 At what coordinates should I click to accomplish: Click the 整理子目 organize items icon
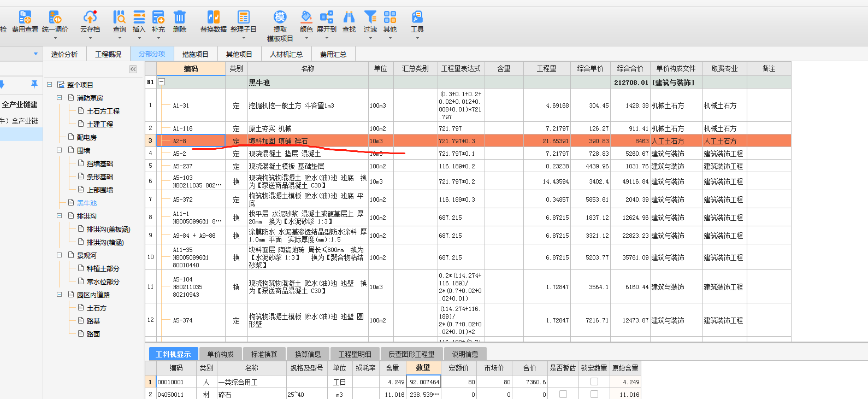tap(244, 17)
